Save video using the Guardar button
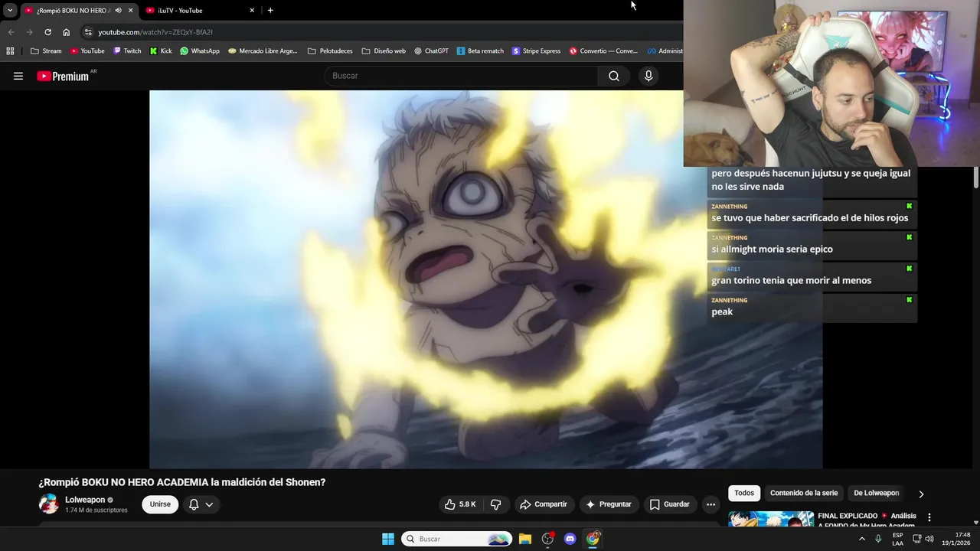The width and height of the screenshot is (980, 551). [670, 504]
